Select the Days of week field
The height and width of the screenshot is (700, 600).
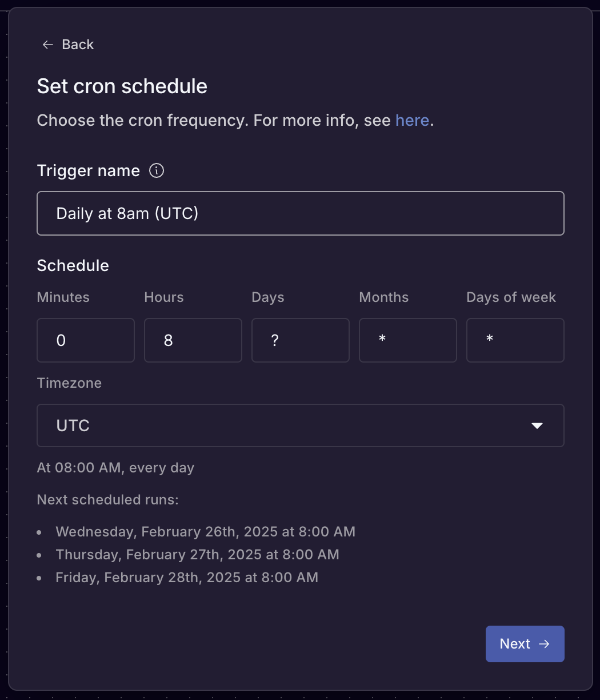pyautogui.click(x=515, y=340)
